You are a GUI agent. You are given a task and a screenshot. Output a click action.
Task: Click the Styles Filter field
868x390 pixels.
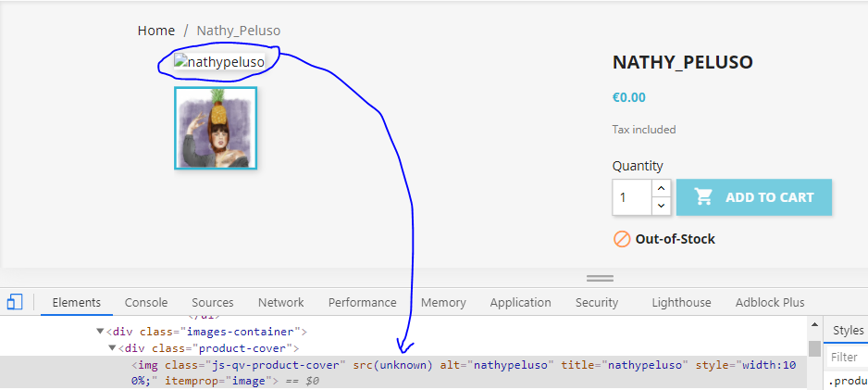(x=846, y=357)
